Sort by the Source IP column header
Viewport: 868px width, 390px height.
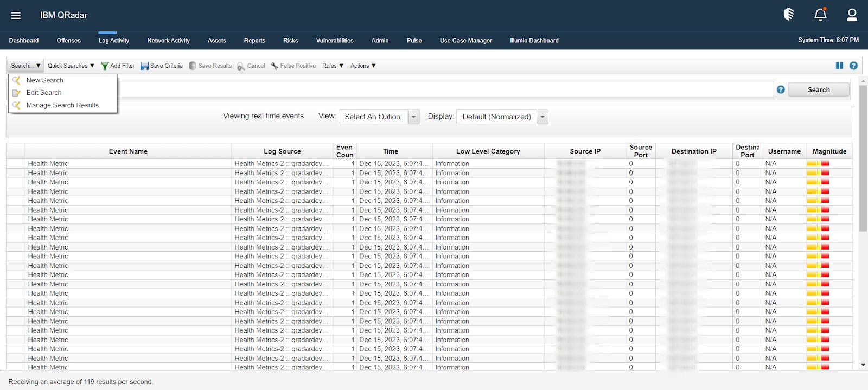pos(585,151)
